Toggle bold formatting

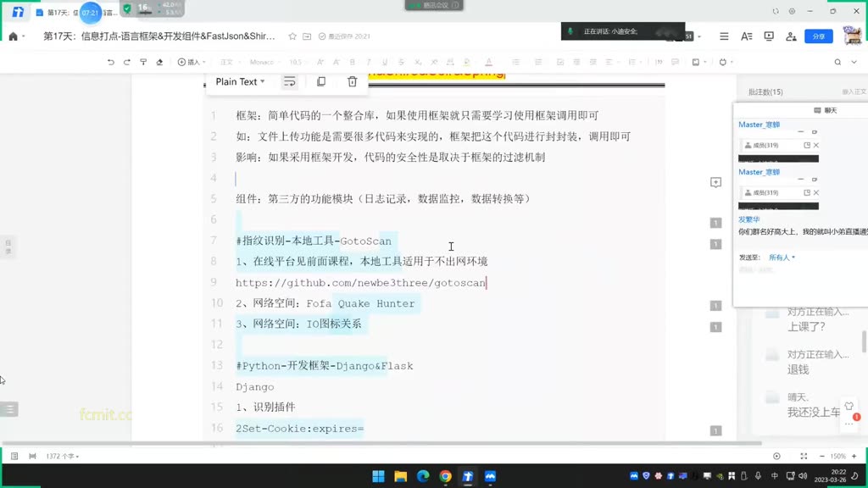point(352,62)
